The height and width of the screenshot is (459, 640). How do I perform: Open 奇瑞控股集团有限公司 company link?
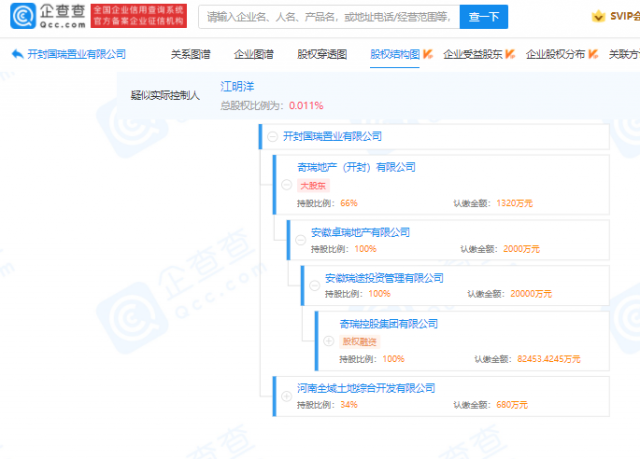(x=389, y=324)
